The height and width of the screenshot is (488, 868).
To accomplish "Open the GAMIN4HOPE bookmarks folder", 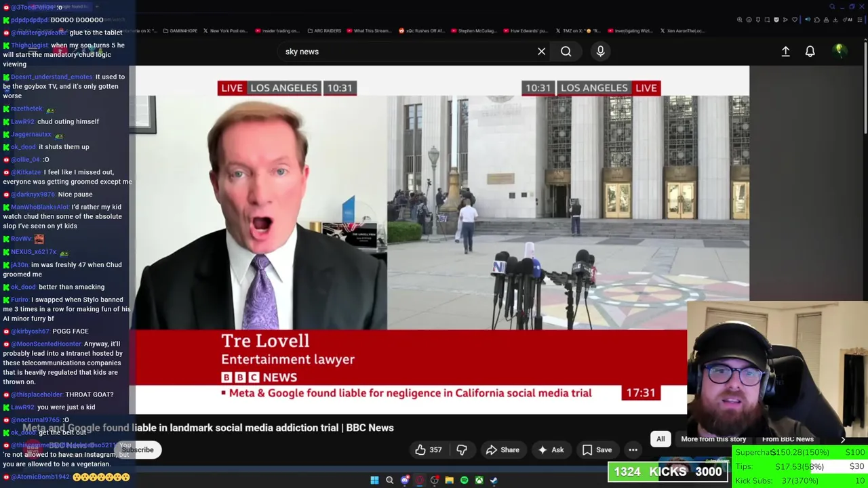I will tap(180, 30).
